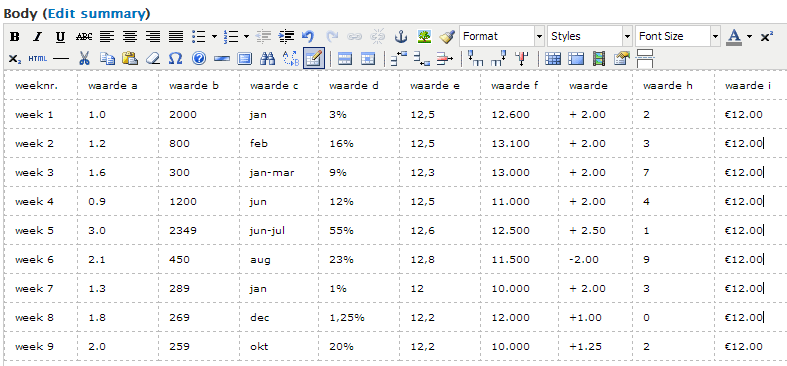Open the text color picker arrow

(749, 37)
